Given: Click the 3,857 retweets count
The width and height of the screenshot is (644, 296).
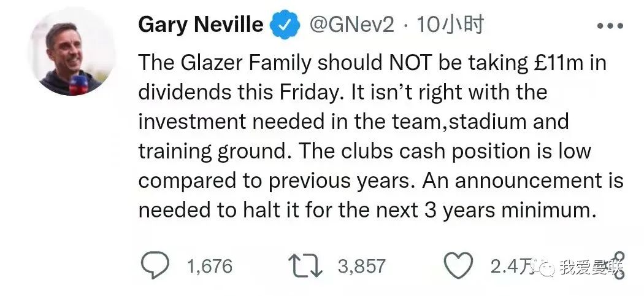Looking at the screenshot, I should coord(361,266).
